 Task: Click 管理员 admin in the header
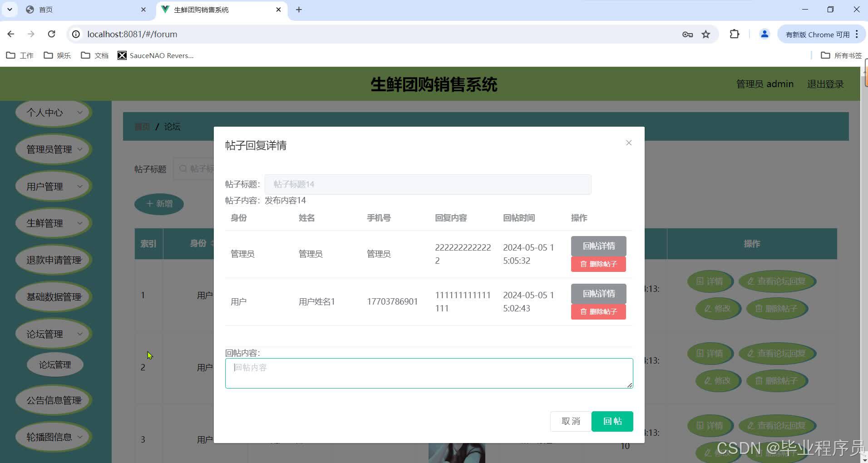point(764,84)
